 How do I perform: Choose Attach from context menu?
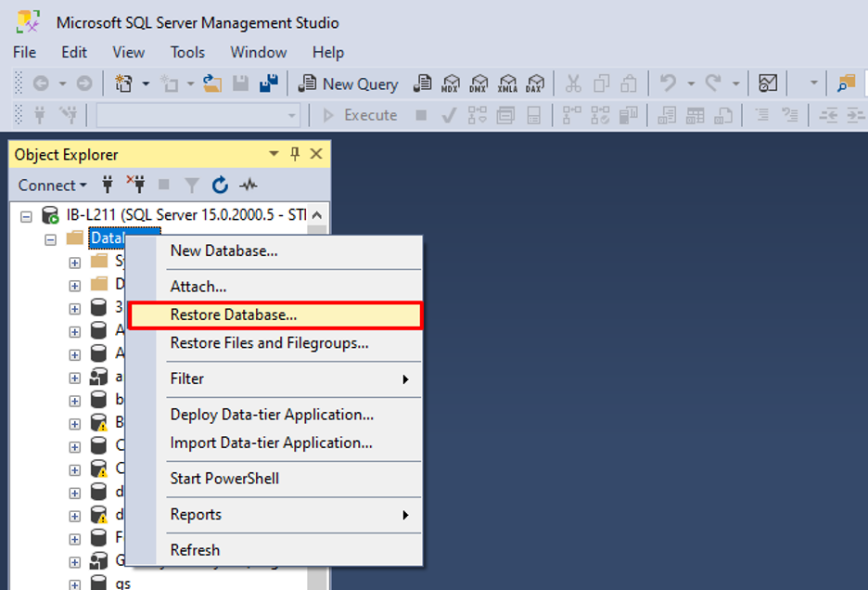pos(274,287)
